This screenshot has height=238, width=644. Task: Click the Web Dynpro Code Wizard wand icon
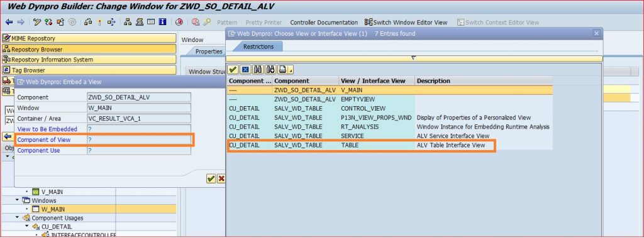(206, 22)
